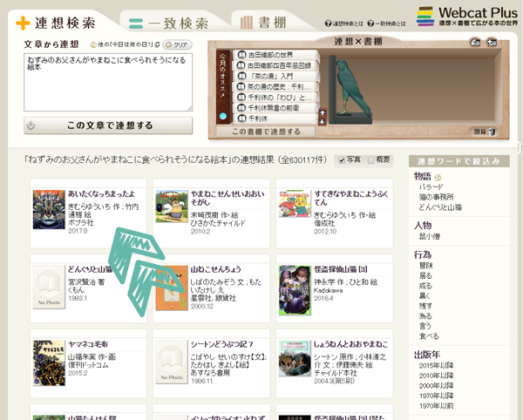Clear the text with the クリア button
The width and height of the screenshot is (523, 420).
(x=177, y=44)
